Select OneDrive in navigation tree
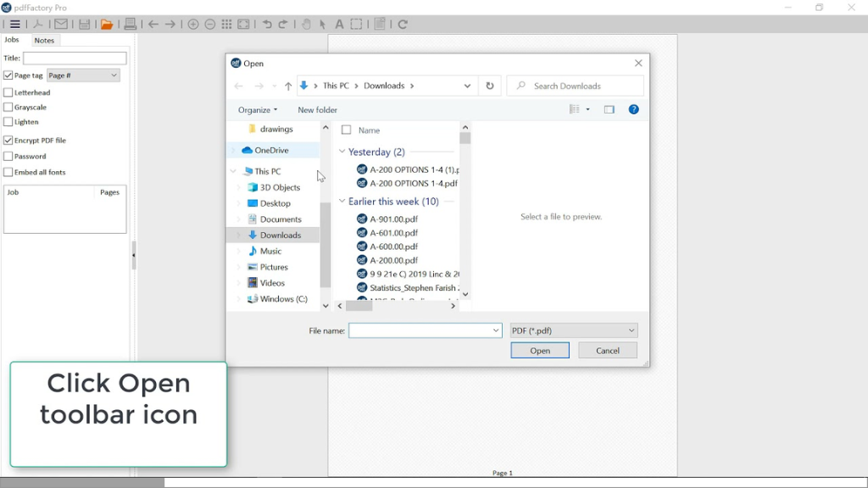 point(273,150)
